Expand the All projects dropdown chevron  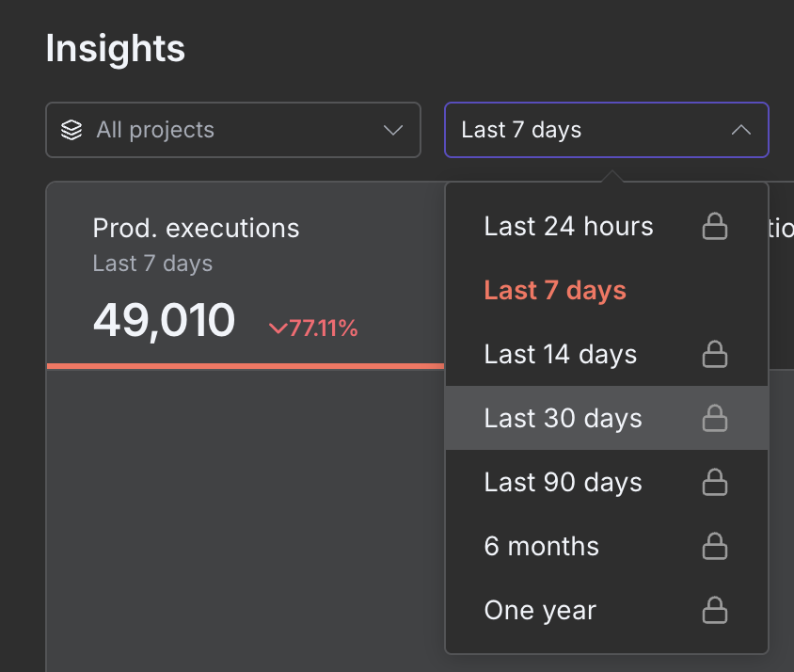(393, 130)
